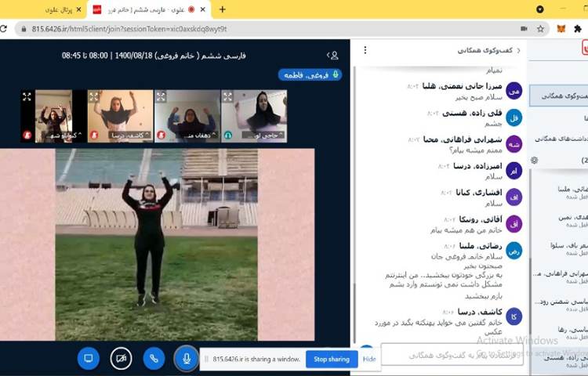Click avatar of کاشف، درسا in chat
The height and width of the screenshot is (376, 588).
[x=514, y=316]
